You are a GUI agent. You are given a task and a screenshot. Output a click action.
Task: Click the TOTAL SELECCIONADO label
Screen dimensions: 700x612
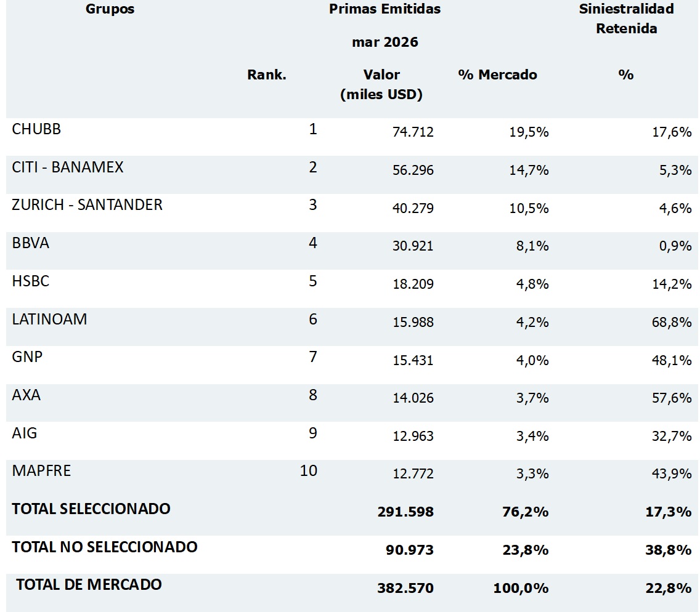coord(91,509)
